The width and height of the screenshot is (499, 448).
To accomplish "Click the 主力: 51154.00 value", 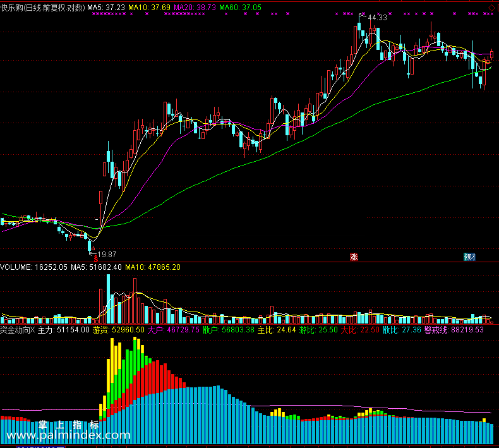I will point(64,330).
